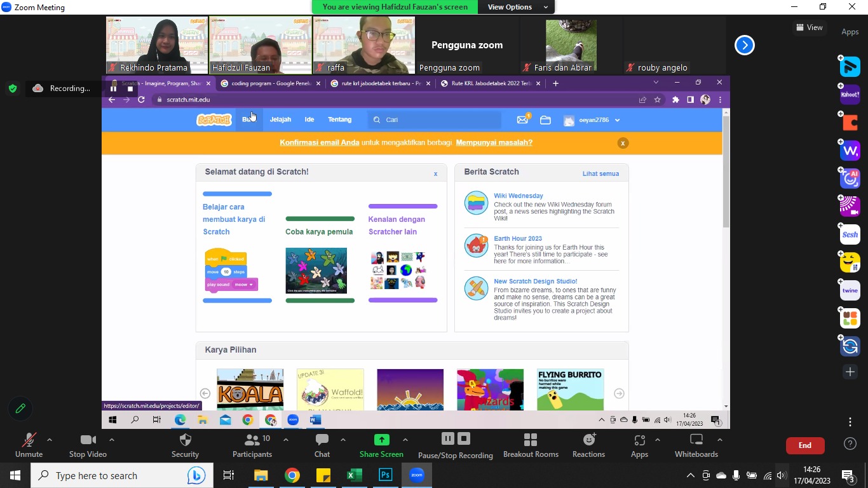Expand the View Options dropdown
Screen dimensions: 868x488
[x=517, y=7]
